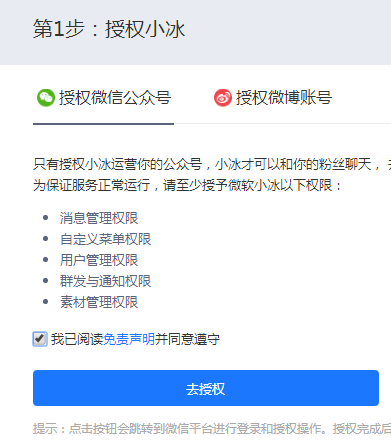Click the green WeChat logo icon

click(46, 98)
